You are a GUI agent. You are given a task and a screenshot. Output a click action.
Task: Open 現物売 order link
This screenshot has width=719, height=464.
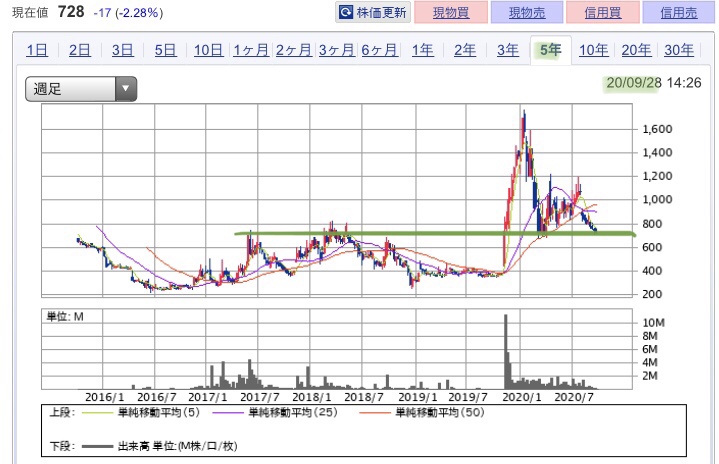tap(527, 12)
